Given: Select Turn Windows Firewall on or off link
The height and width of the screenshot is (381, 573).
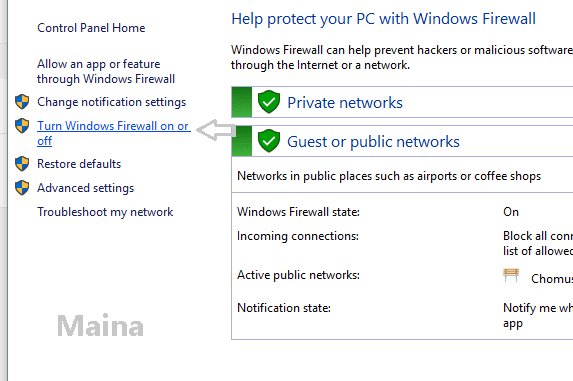Looking at the screenshot, I should pos(114,133).
